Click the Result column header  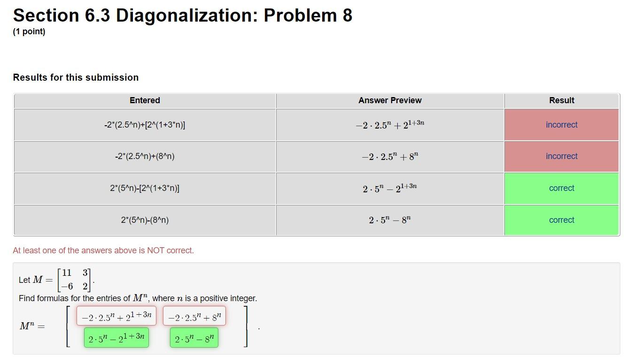561,100
